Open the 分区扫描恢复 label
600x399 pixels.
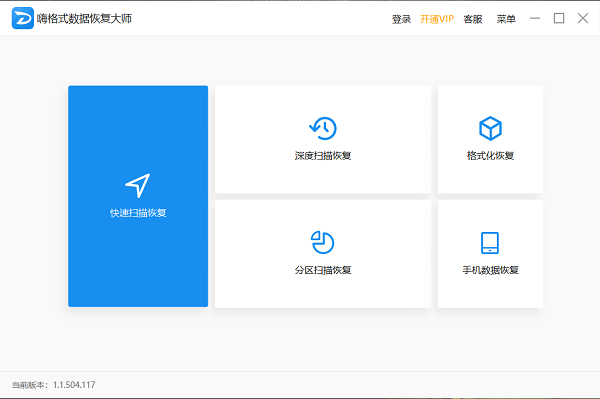coord(323,270)
